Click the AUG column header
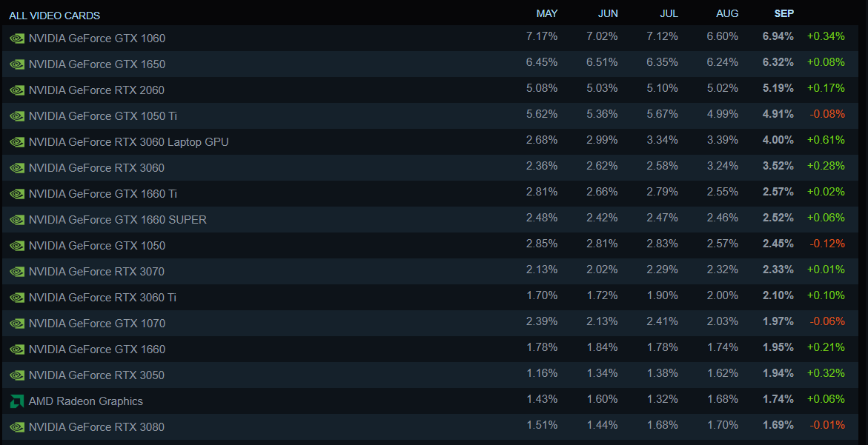The image size is (868, 445). click(x=727, y=14)
